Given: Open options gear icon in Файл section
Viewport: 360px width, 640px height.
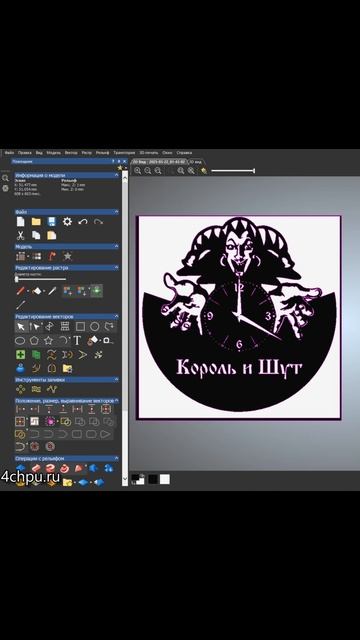Looking at the screenshot, I should click(x=67, y=222).
